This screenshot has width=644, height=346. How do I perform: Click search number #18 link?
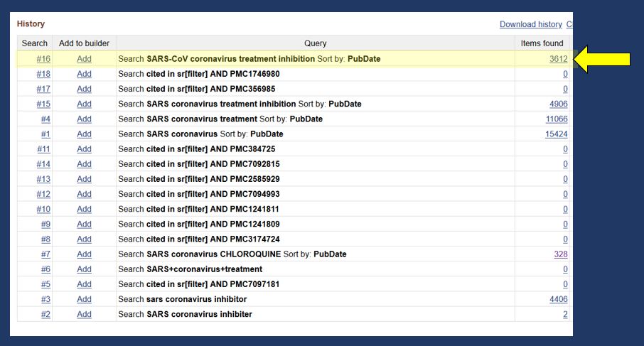coord(43,74)
